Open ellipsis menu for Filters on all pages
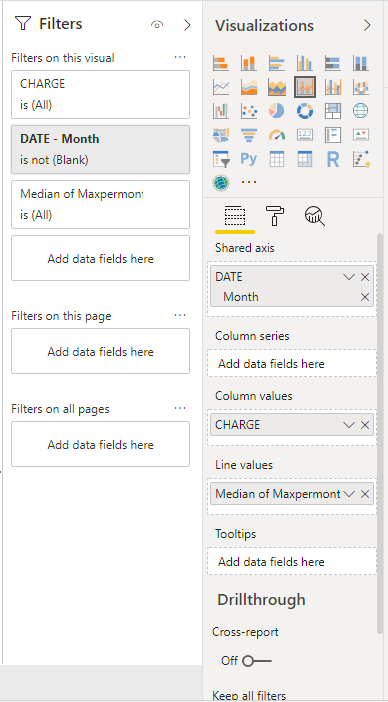Image resolution: width=388 pixels, height=702 pixels. tap(180, 408)
